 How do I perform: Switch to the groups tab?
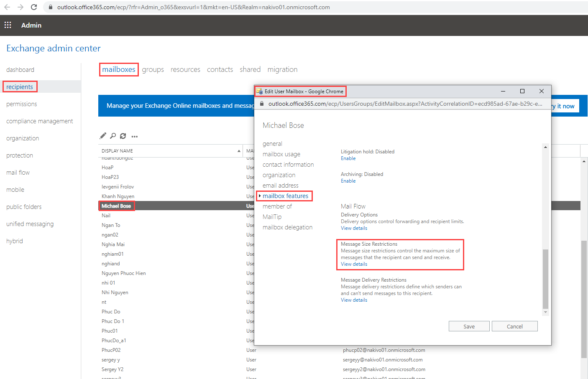tap(153, 69)
